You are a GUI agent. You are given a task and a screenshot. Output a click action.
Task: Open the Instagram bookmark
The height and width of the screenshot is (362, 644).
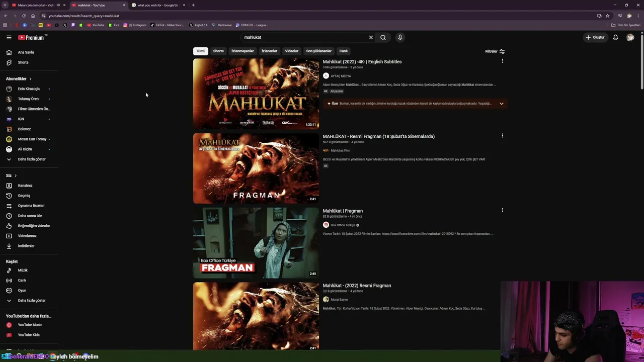pyautogui.click(x=135, y=25)
